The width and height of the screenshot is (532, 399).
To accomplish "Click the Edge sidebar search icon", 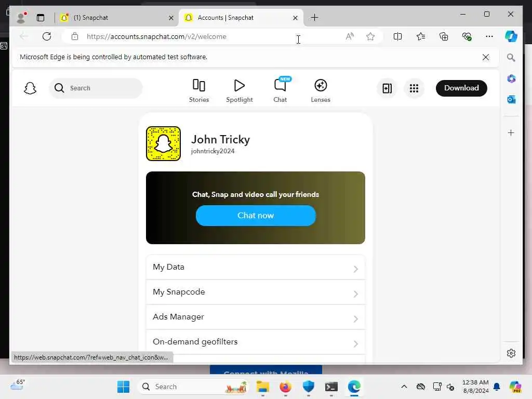I will coord(511,58).
